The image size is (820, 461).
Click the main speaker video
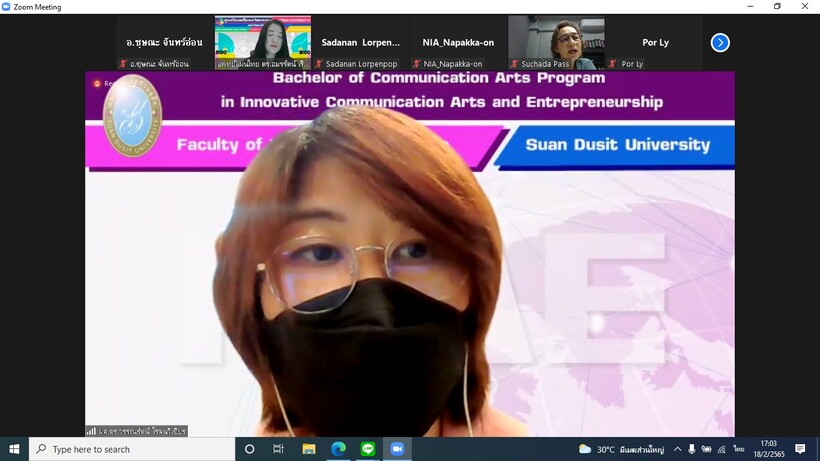point(410,254)
